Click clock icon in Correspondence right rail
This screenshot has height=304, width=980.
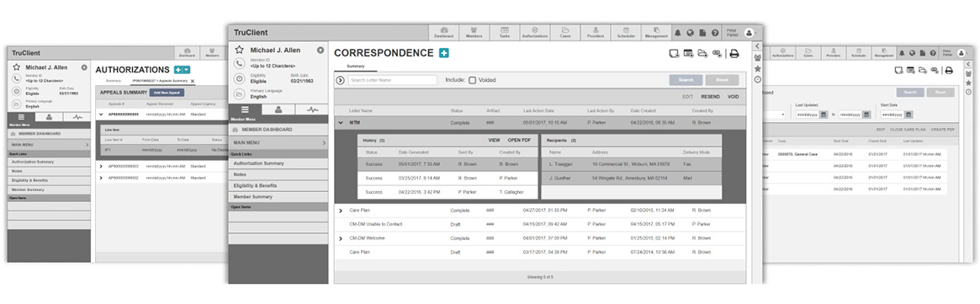757,79
